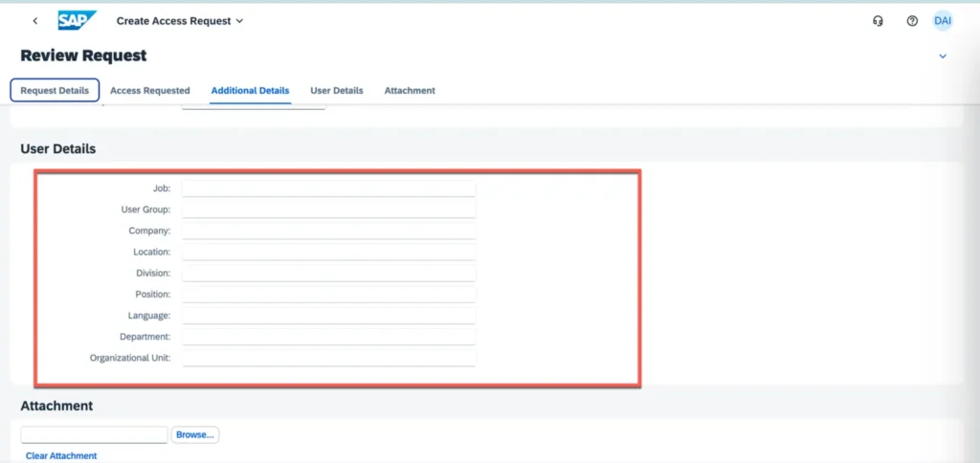Go to the User Details tab
980x463 pixels.
click(337, 91)
